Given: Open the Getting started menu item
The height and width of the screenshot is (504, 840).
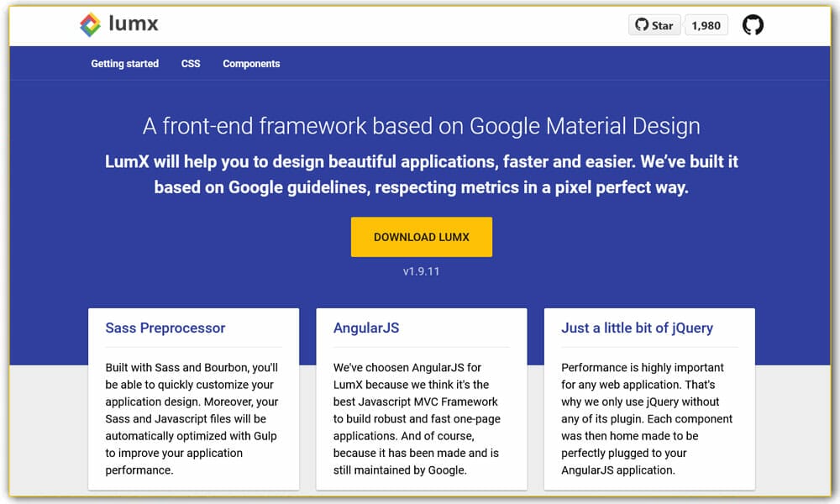Looking at the screenshot, I should tap(124, 64).
